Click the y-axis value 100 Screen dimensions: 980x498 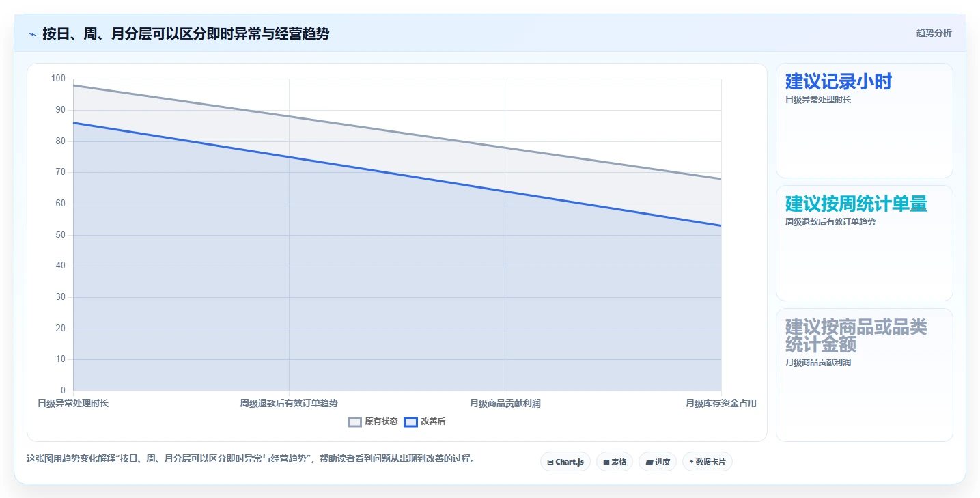pyautogui.click(x=58, y=79)
